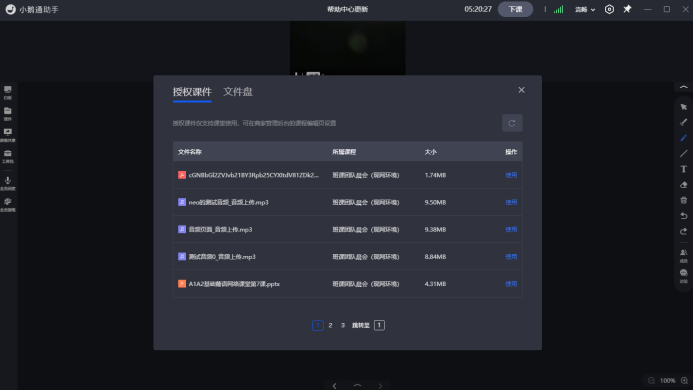
Task: Open the hexagon settings icon
Action: pos(609,9)
